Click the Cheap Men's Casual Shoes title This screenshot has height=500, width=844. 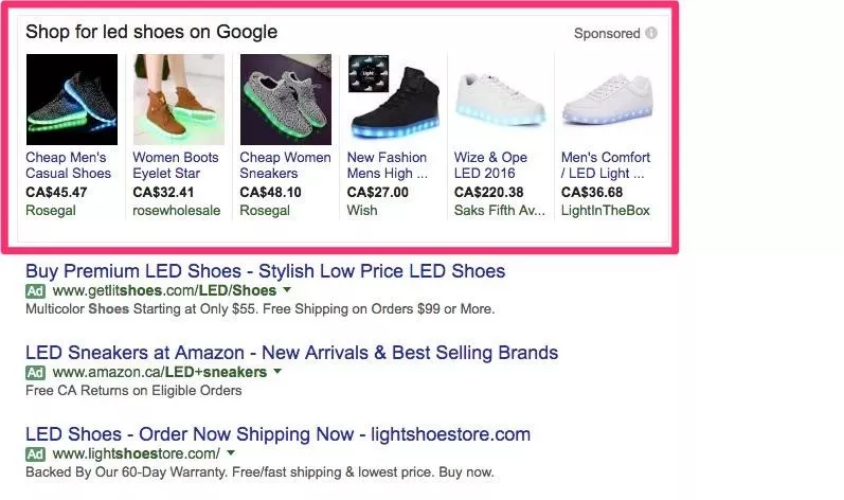click(68, 165)
